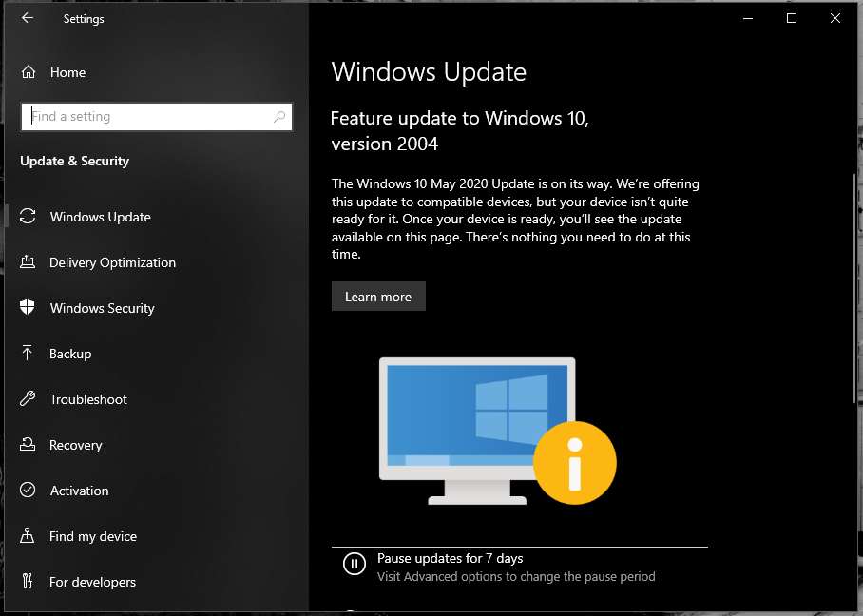Click the Windows Update refresh icon
Viewport: 863px width, 616px height.
click(28, 217)
